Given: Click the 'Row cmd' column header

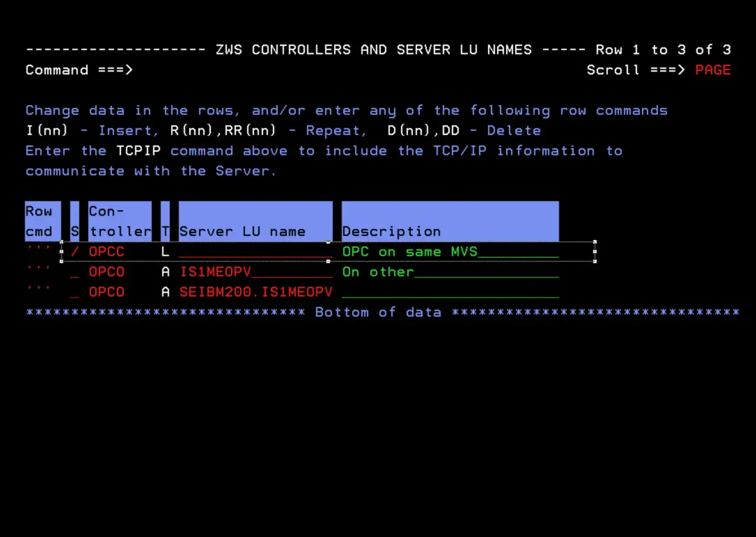Looking at the screenshot, I should 43,221.
